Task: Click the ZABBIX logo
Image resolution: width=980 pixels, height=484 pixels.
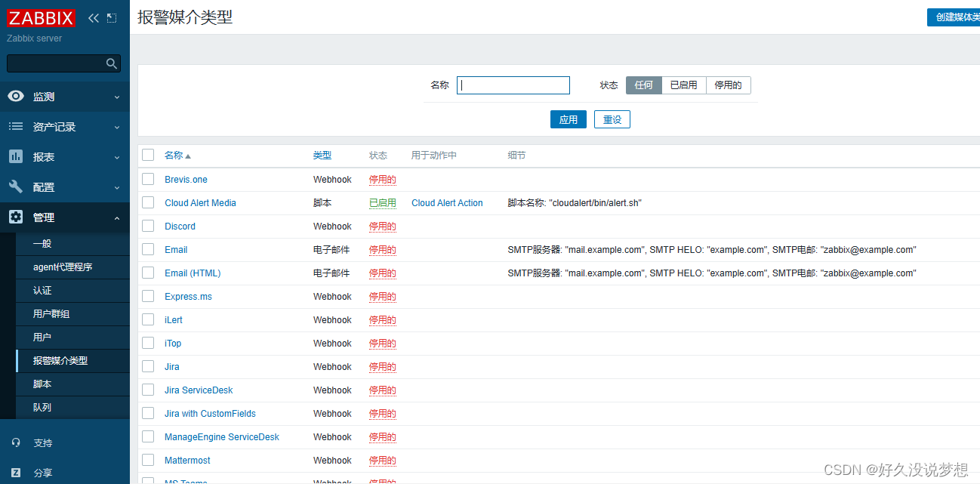Action: (x=42, y=18)
